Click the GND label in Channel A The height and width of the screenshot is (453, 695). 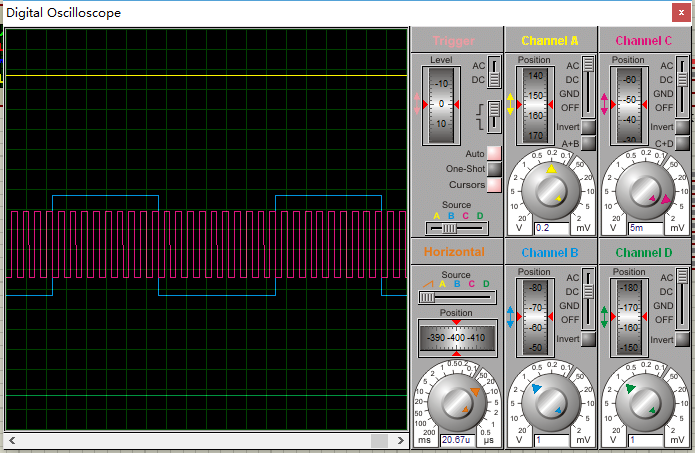click(569, 94)
